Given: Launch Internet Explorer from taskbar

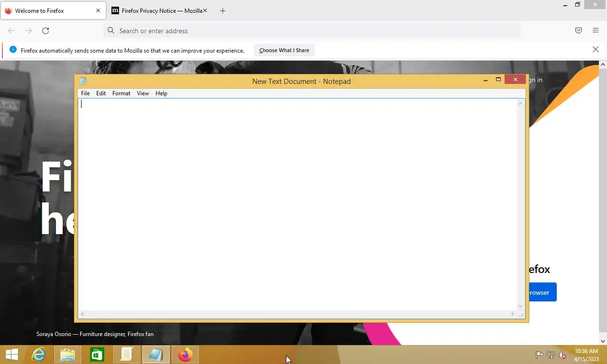Looking at the screenshot, I should (x=38, y=355).
